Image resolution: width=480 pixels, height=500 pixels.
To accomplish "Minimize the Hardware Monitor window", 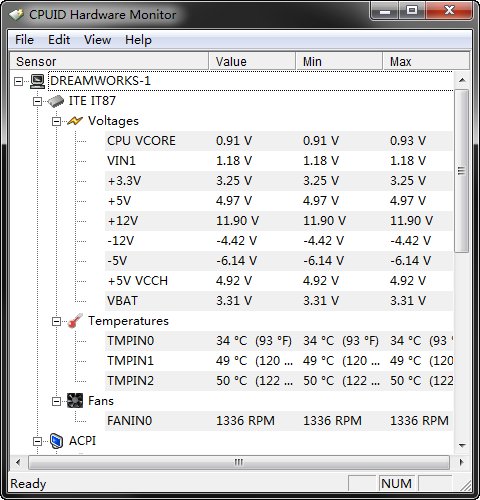I will 385,11.
